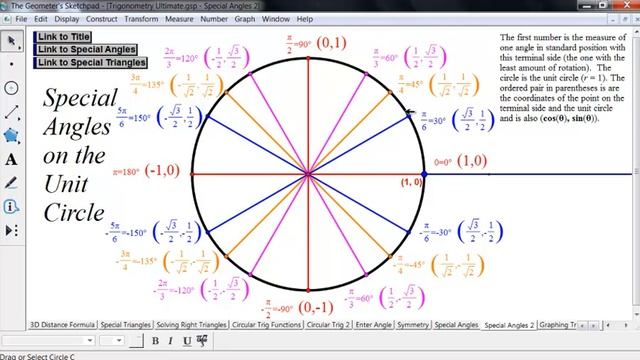The height and width of the screenshot is (360, 640).
Task: Open the Edit menu
Action: pyautogui.click(x=41, y=19)
